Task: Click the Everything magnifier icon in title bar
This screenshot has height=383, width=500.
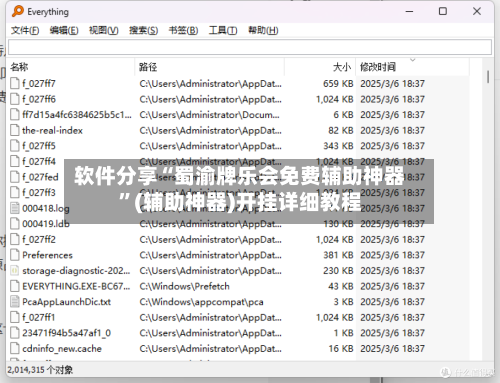Action: [x=18, y=11]
